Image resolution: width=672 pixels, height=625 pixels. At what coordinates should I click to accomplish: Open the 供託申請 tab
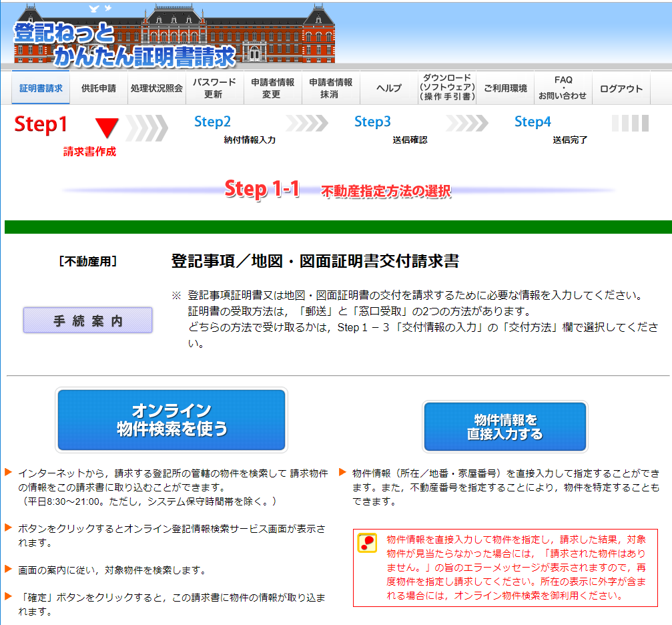tap(98, 88)
